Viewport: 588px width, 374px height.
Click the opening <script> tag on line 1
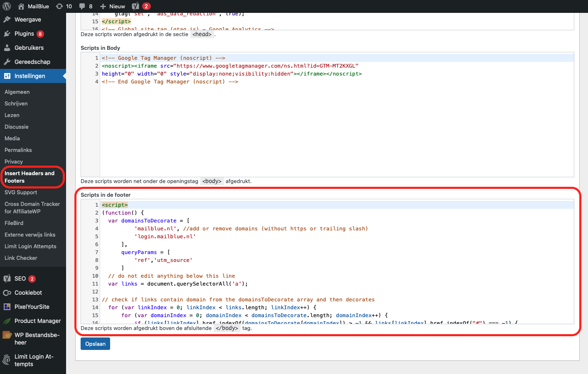115,205
